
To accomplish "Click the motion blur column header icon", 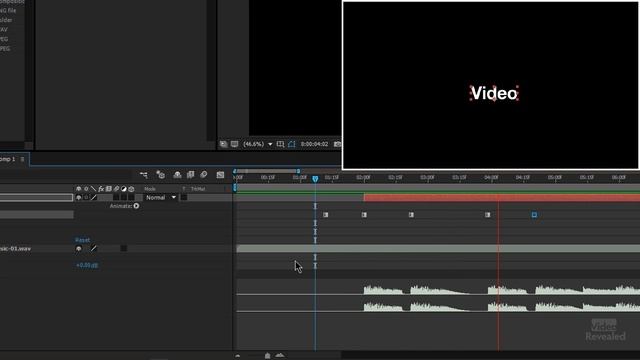I will (116, 189).
